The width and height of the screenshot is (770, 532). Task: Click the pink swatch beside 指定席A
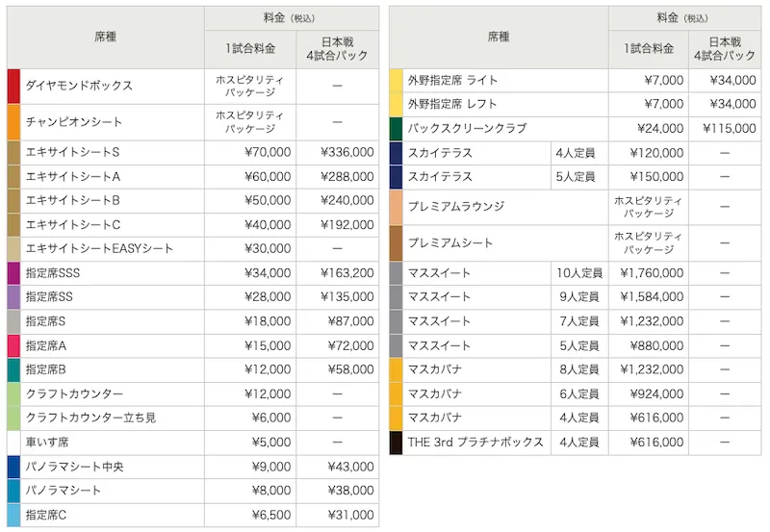coord(13,346)
